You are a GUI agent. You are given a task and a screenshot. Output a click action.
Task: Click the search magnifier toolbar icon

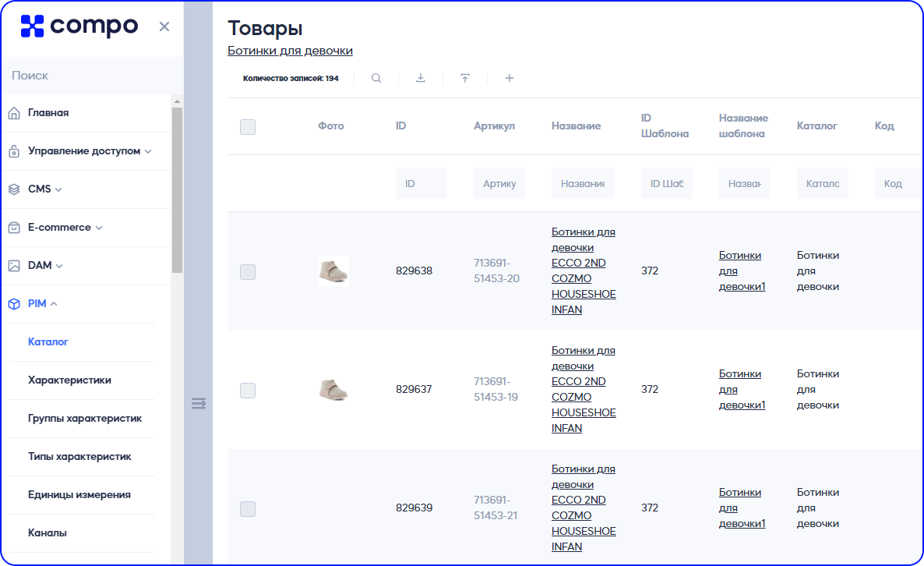(x=376, y=79)
